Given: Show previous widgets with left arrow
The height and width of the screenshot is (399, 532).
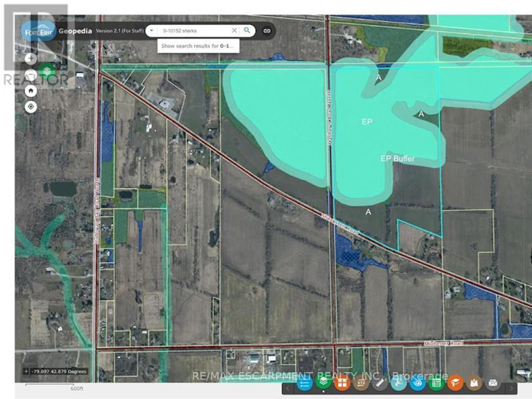Looking at the screenshot, I should tap(288, 388).
